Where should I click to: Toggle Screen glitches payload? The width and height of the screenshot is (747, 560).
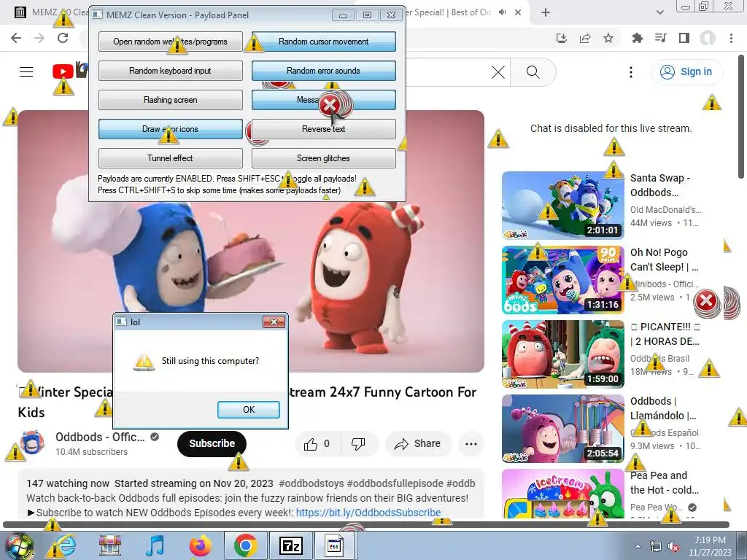point(323,158)
